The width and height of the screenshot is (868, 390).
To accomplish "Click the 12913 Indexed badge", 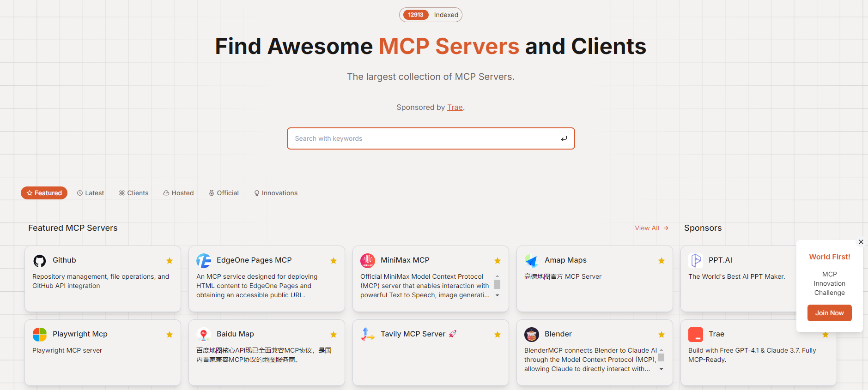I will tap(431, 15).
